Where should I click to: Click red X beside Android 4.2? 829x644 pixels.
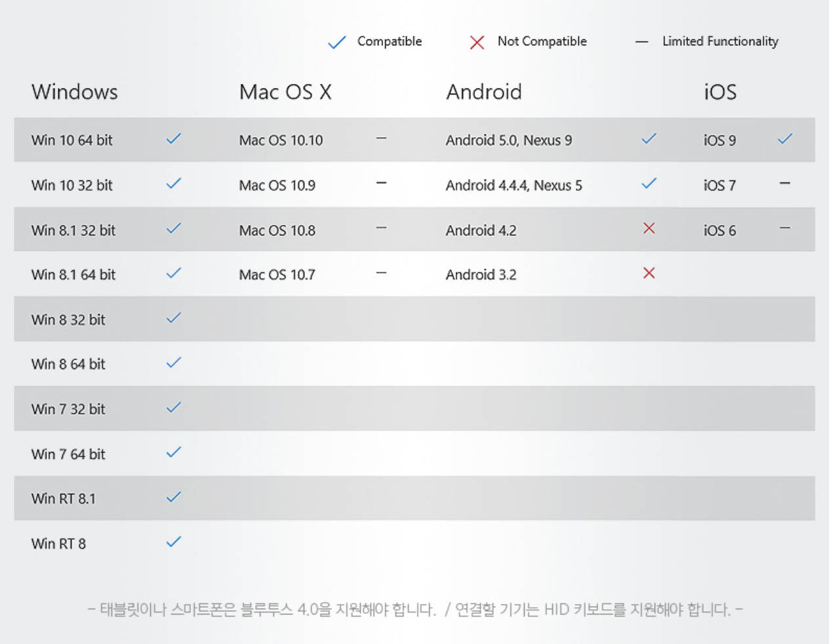(x=649, y=228)
